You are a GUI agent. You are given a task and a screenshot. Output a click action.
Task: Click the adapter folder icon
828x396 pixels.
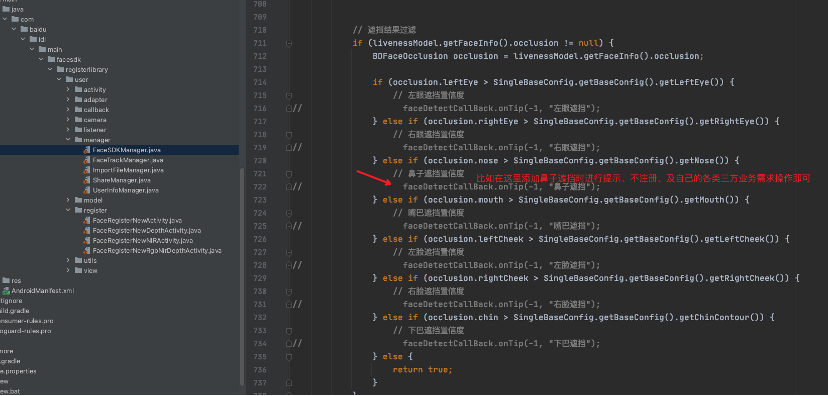pyautogui.click(x=78, y=100)
